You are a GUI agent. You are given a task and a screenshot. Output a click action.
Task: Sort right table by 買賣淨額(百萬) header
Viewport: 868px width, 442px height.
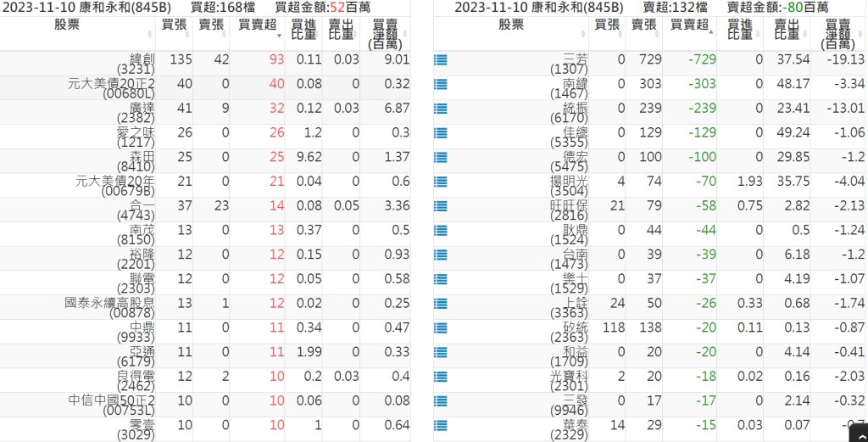(838, 34)
